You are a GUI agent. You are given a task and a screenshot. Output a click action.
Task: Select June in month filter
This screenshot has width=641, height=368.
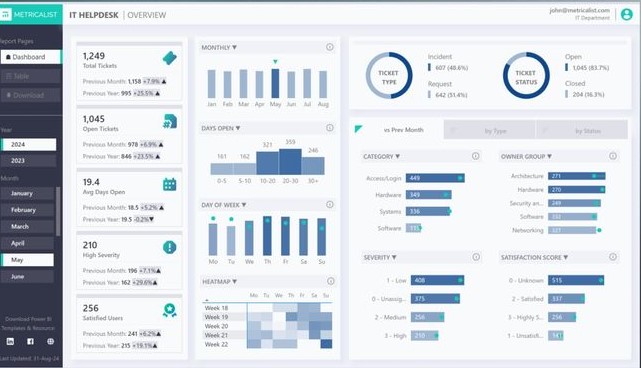[x=27, y=276]
